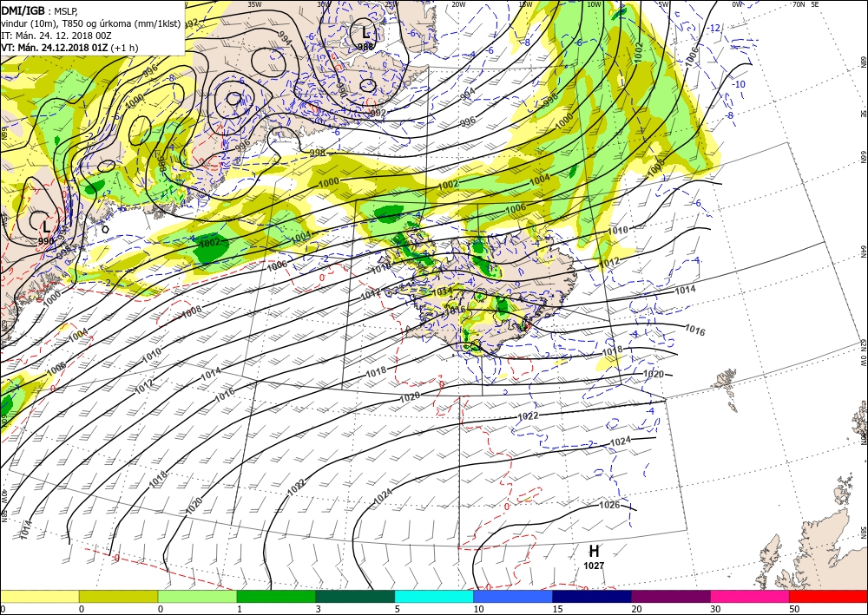Click the "-12" temperature contour label

(714, 28)
